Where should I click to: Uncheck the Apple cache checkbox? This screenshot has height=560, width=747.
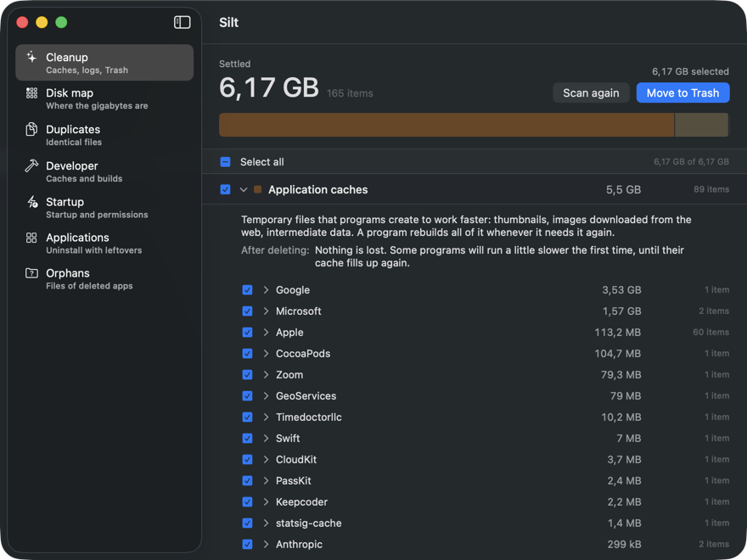coord(247,333)
